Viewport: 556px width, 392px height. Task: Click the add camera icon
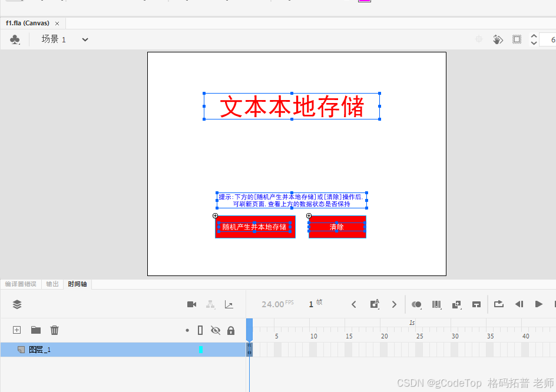(x=191, y=304)
